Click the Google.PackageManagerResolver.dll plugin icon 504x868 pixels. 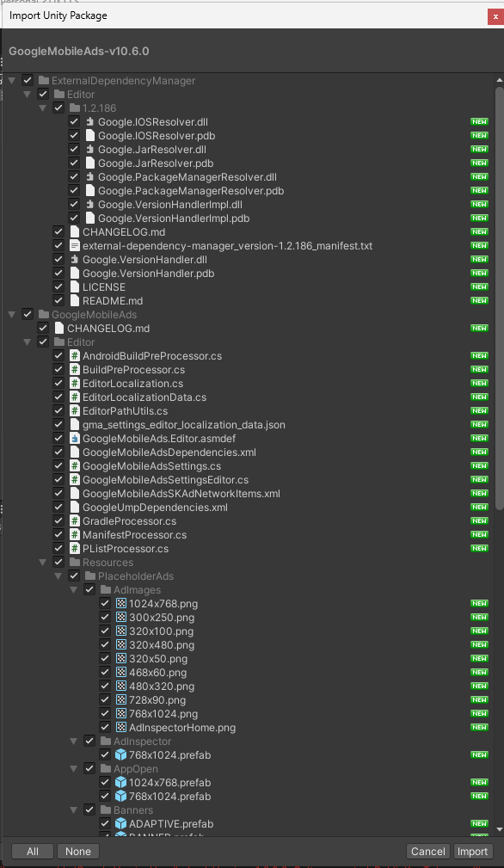(90, 177)
